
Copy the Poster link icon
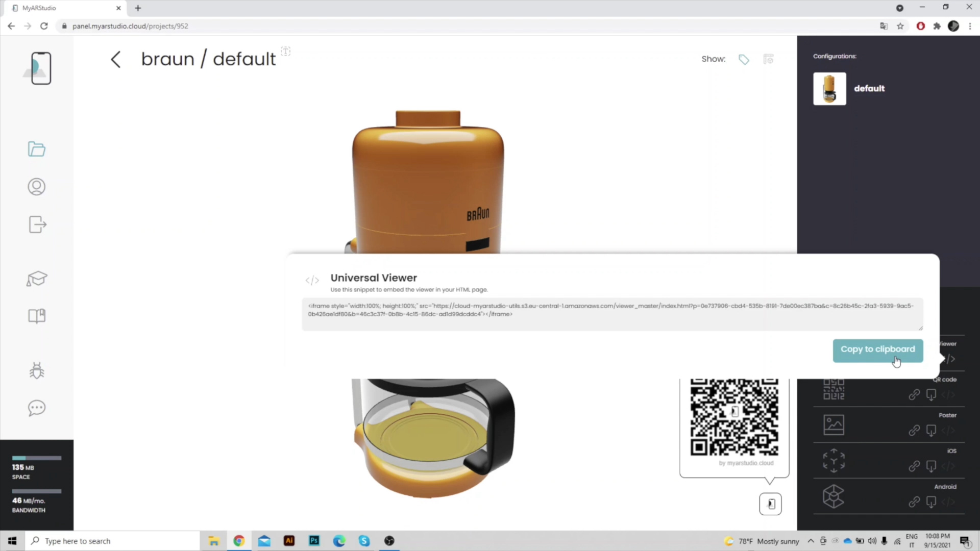(914, 430)
